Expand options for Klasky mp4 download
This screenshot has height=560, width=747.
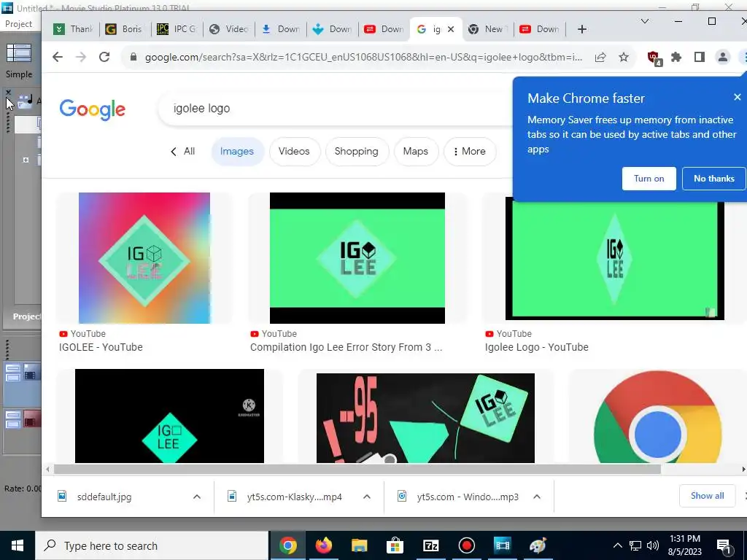[367, 497]
